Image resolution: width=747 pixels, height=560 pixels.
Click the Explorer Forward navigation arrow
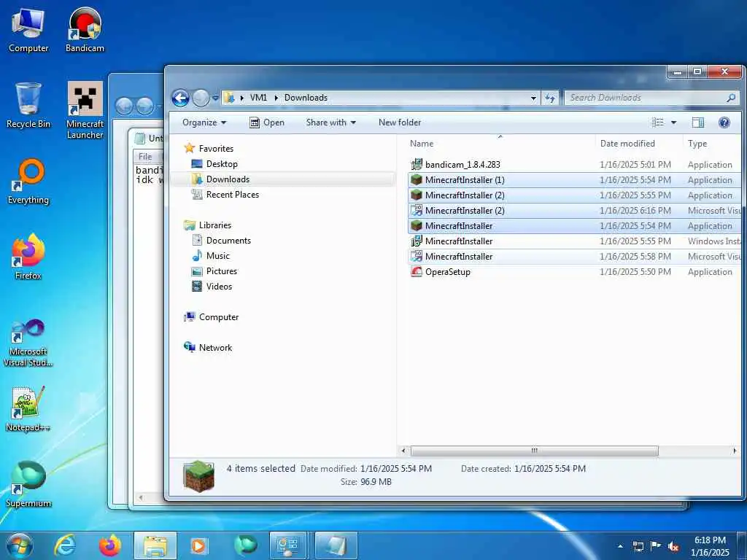click(201, 98)
